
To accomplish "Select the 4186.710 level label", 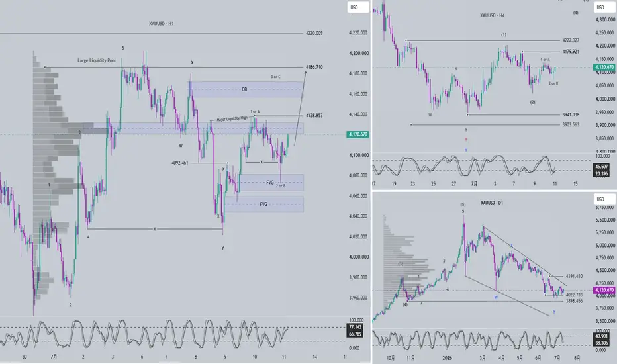I will coord(314,67).
